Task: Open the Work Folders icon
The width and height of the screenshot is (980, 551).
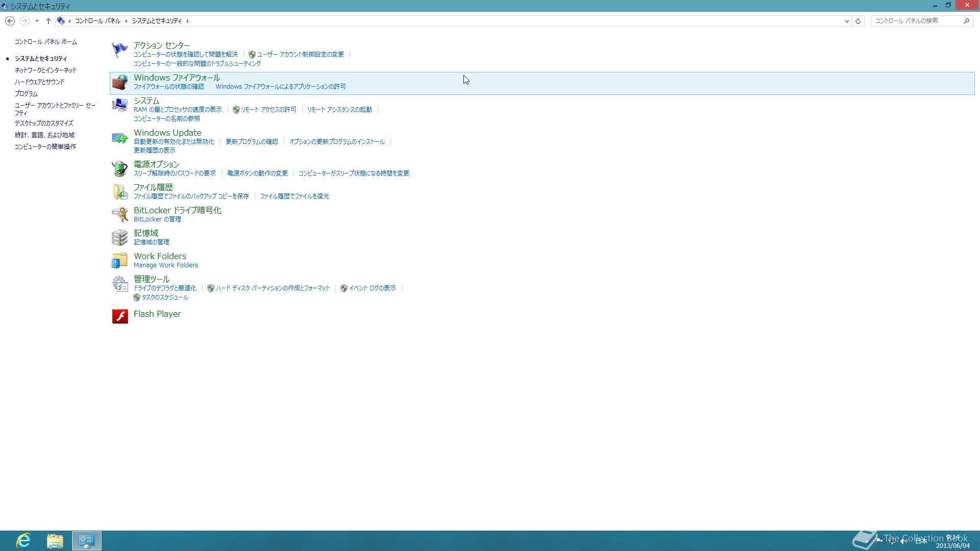Action: [x=119, y=261]
